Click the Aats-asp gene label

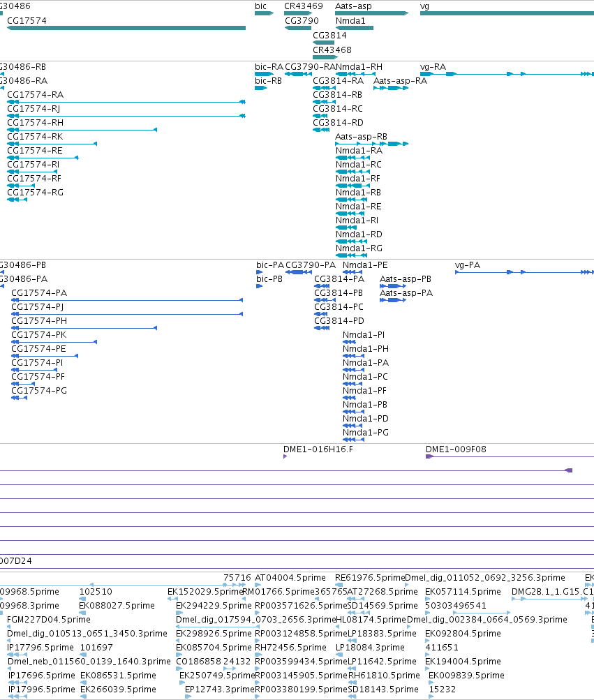pyautogui.click(x=353, y=6)
